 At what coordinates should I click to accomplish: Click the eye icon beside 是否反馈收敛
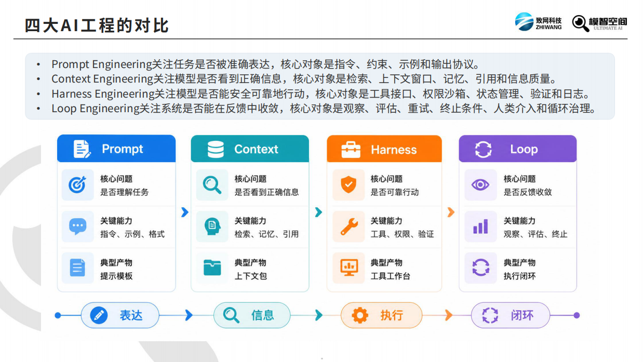coord(480,185)
